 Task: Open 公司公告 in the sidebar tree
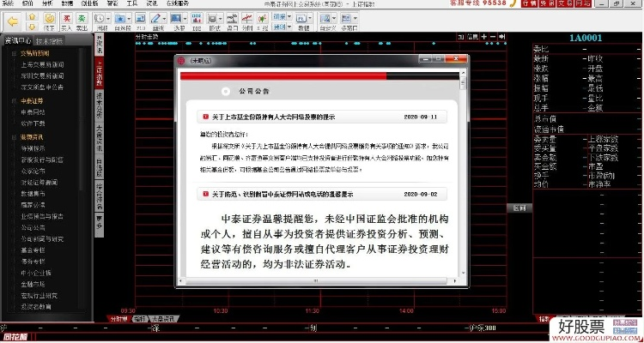click(x=33, y=228)
